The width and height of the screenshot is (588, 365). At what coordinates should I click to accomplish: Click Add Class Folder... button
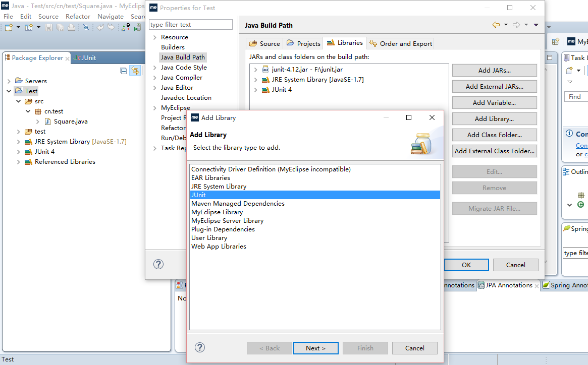pos(494,135)
